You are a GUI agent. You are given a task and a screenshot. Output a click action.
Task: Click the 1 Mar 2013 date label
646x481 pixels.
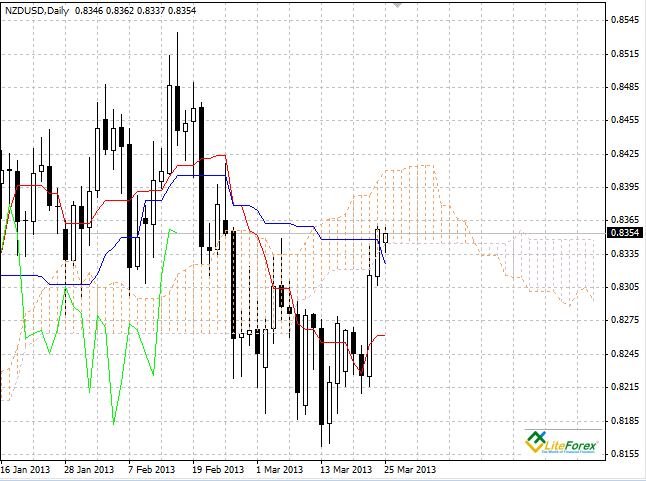tap(279, 469)
